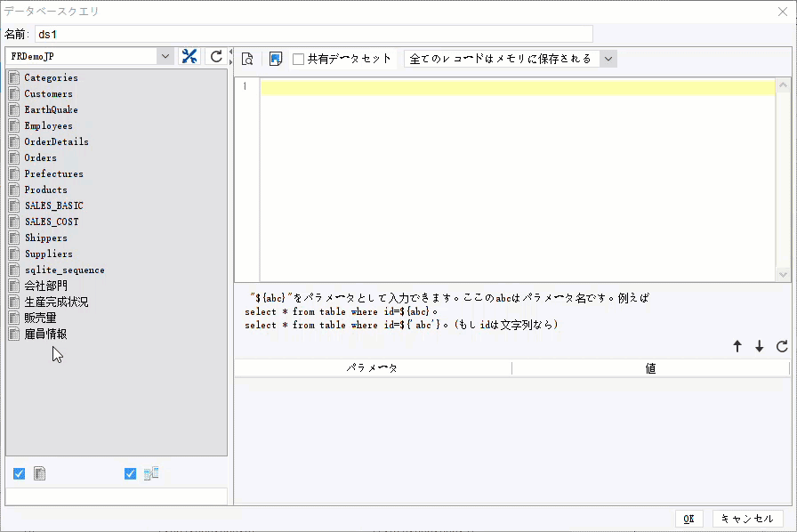The height and width of the screenshot is (532, 797).
Task: Click the SALES_COST table icon
Action: [14, 222]
